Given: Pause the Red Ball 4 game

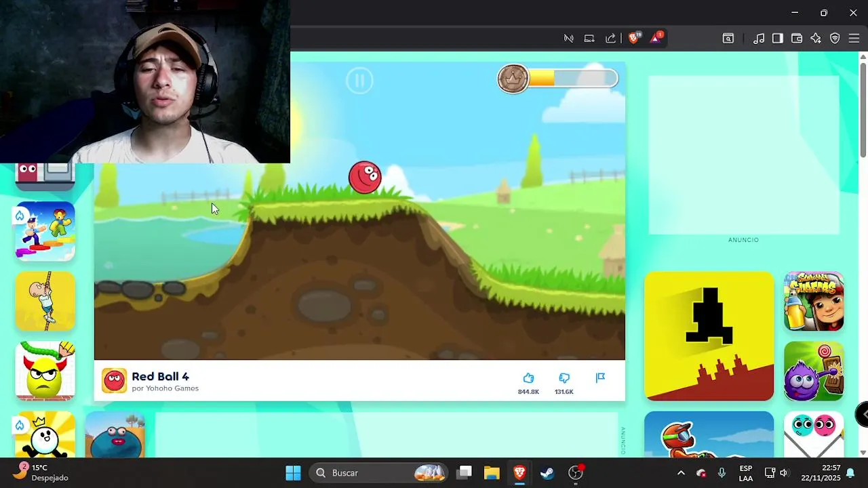Looking at the screenshot, I should 359,81.
